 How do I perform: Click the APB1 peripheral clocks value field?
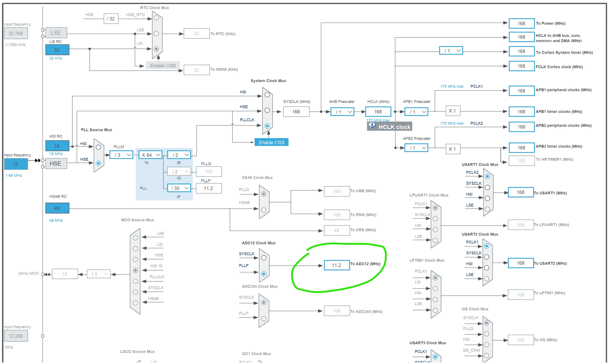(x=522, y=91)
